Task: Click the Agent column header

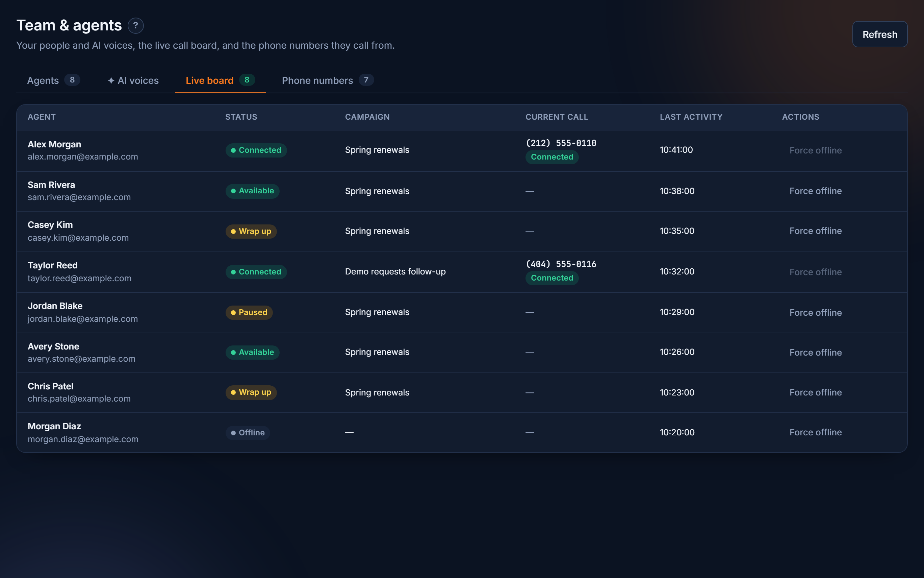Action: point(42,117)
